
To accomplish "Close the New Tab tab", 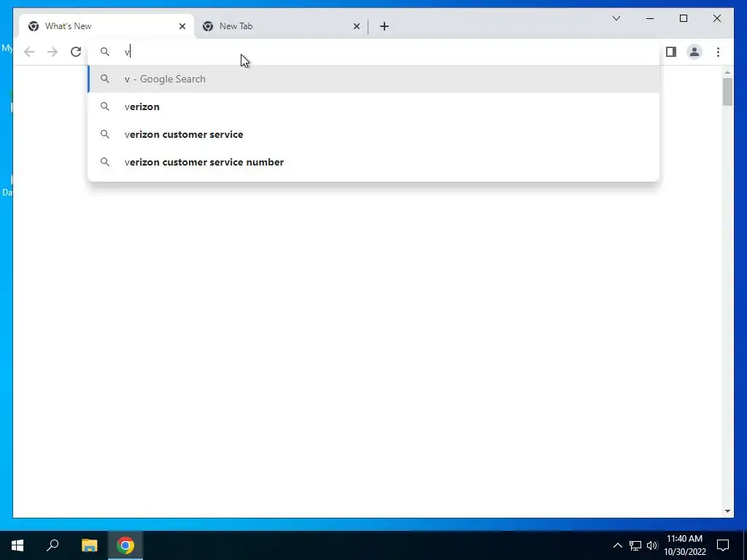I will pos(356,26).
